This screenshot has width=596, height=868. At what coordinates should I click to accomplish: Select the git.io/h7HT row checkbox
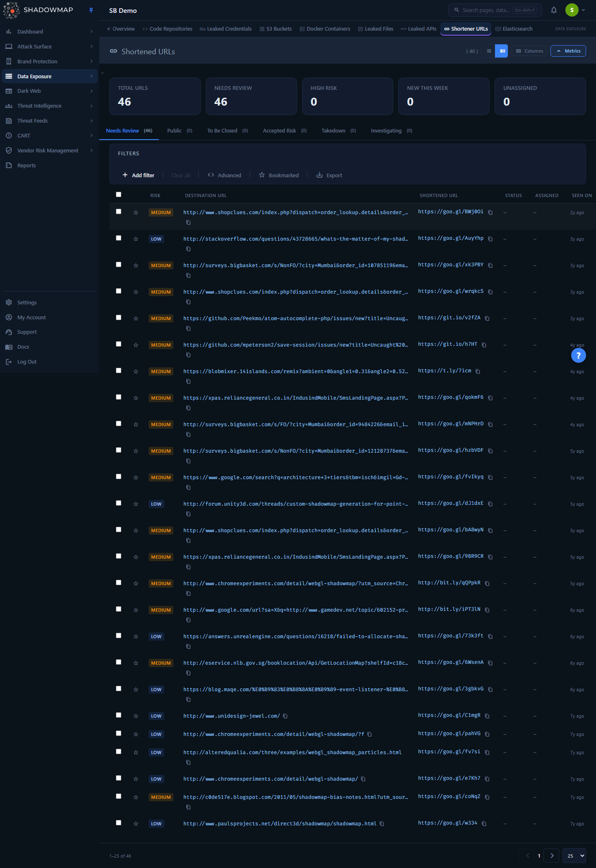[119, 344]
